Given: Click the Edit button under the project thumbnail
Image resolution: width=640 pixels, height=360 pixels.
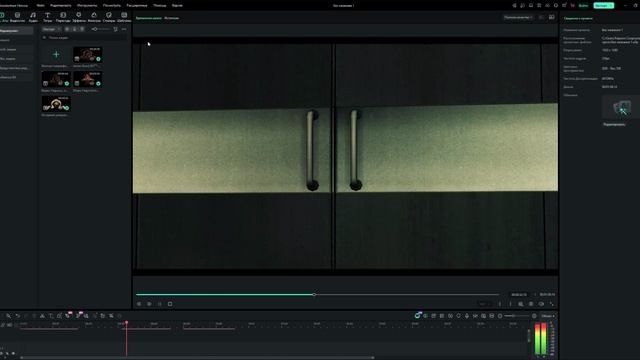Looking at the screenshot, I should [x=614, y=124].
